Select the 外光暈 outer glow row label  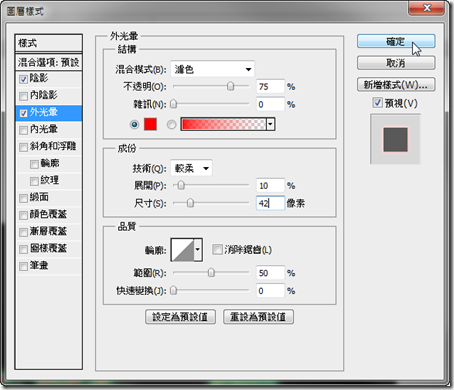click(44, 112)
